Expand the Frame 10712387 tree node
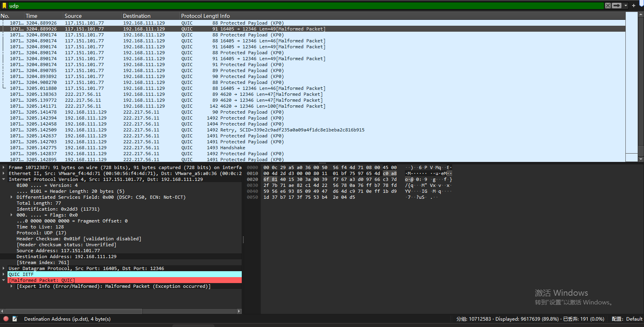This screenshot has width=644, height=327. coord(4,167)
